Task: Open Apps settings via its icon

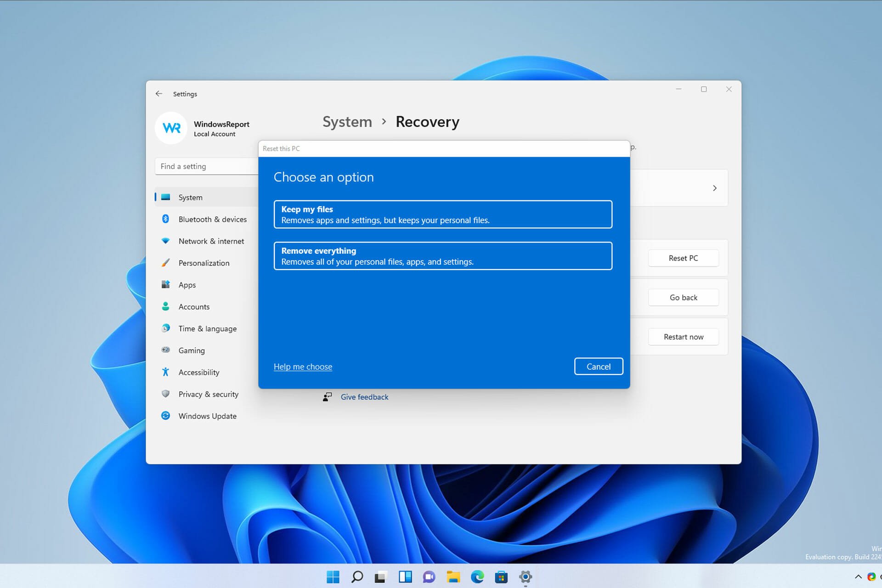Action: pos(166,285)
